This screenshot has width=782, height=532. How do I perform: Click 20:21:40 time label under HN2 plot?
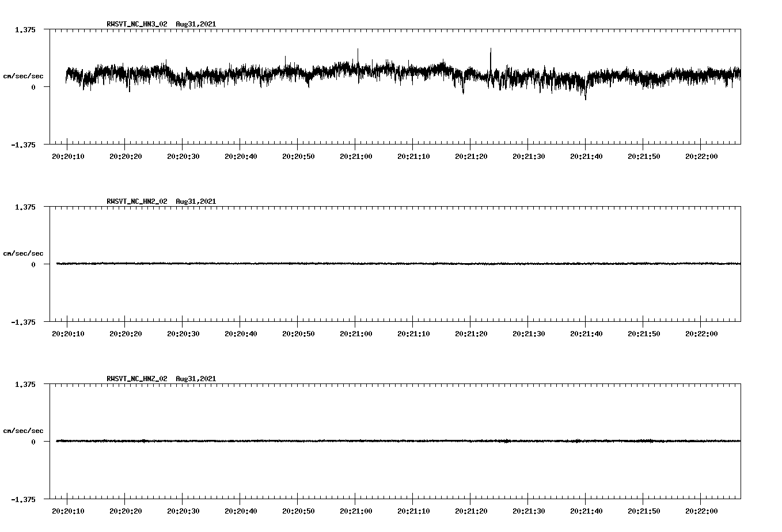point(586,333)
